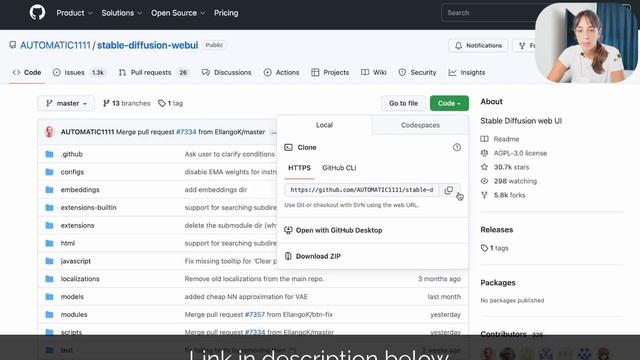This screenshot has height=360, width=640.
Task: Expand the Solutions menu
Action: tap(122, 13)
